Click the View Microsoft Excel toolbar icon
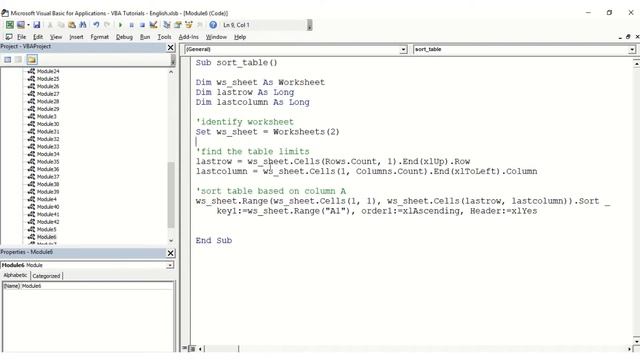Viewport: 640px width, 360px height. (9, 25)
